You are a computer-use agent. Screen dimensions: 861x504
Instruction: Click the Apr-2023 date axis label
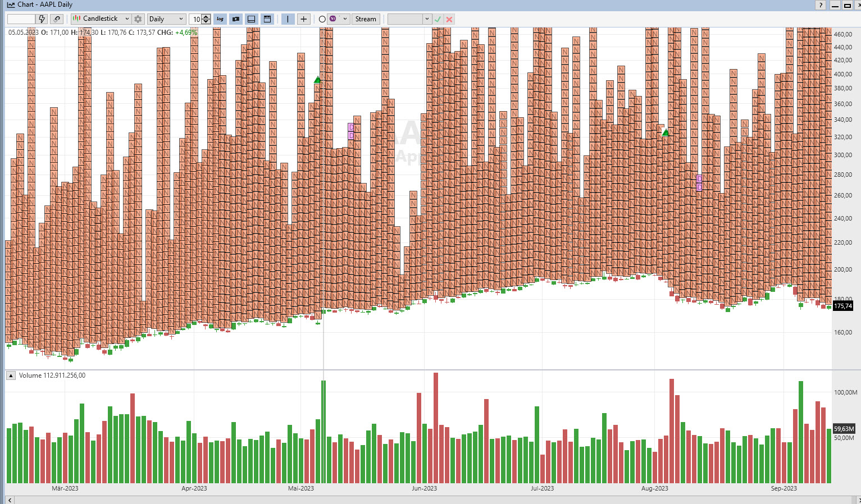[x=194, y=488]
